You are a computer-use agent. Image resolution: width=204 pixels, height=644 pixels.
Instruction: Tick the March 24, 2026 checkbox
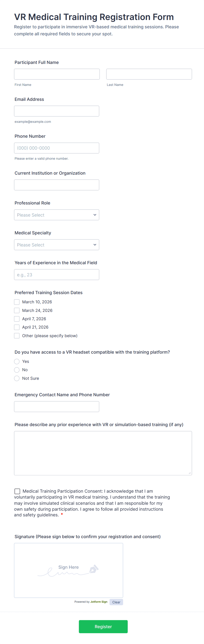tap(17, 311)
